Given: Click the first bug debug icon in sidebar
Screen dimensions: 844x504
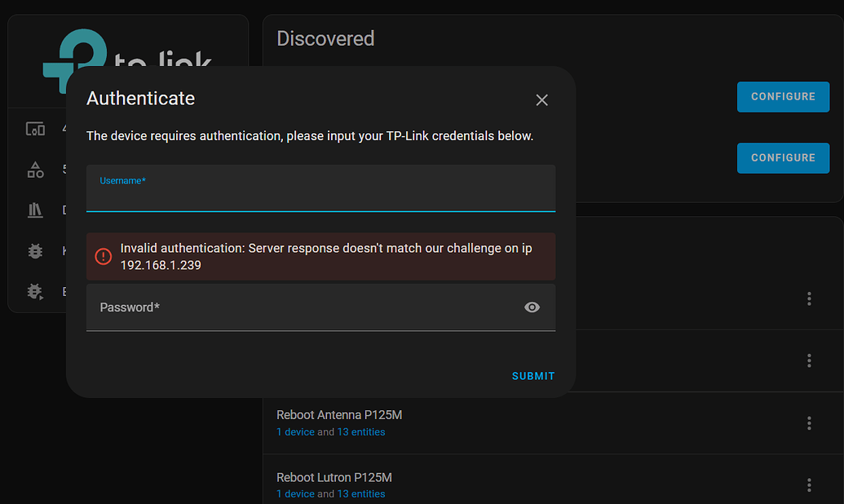Looking at the screenshot, I should (35, 251).
